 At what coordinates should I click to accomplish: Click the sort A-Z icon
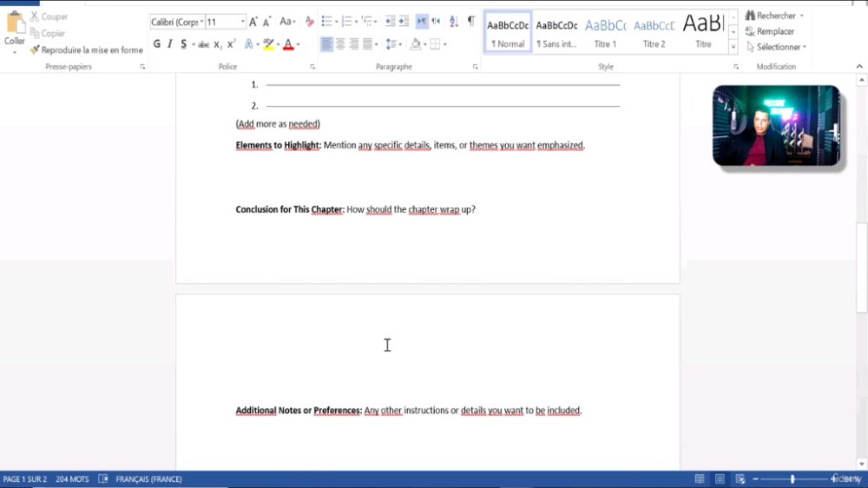coord(454,22)
